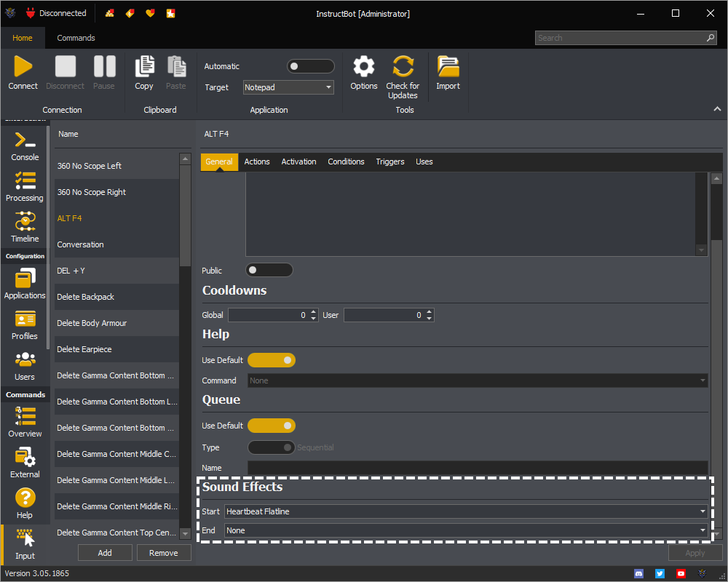Open the End sound effect dropdown
The width and height of the screenshot is (728, 582).
click(x=466, y=530)
